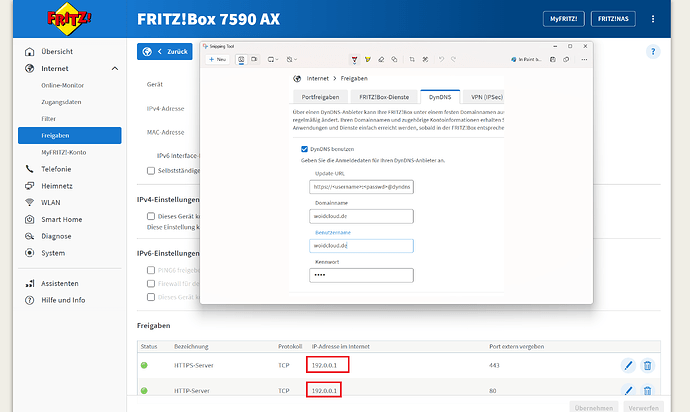Select the crop tool in Snipping Tool

[412, 59]
